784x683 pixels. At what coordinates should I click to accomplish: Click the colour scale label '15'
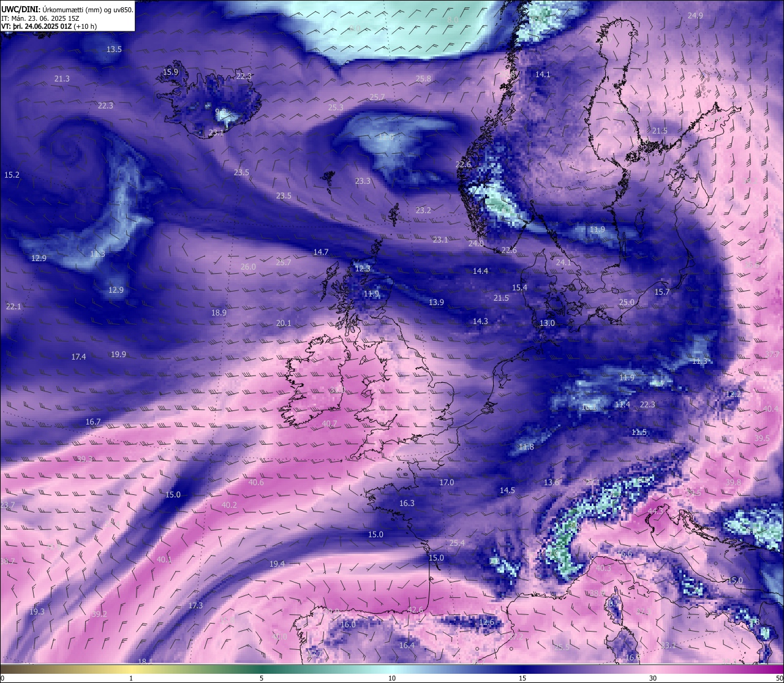[522, 678]
